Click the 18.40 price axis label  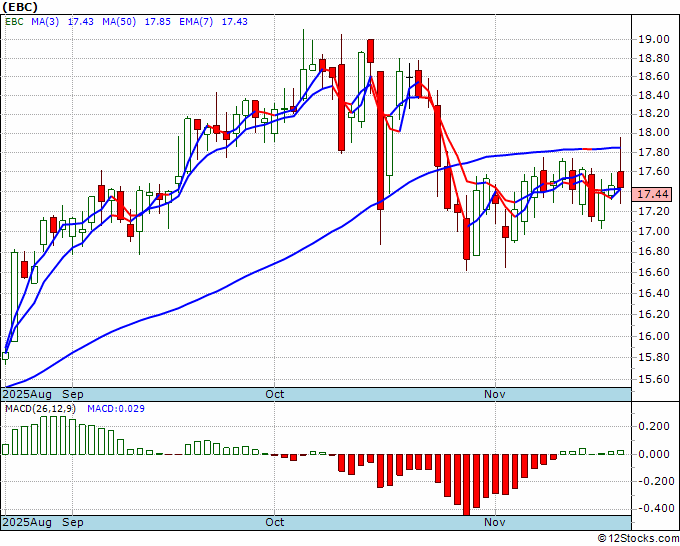pyautogui.click(x=654, y=95)
